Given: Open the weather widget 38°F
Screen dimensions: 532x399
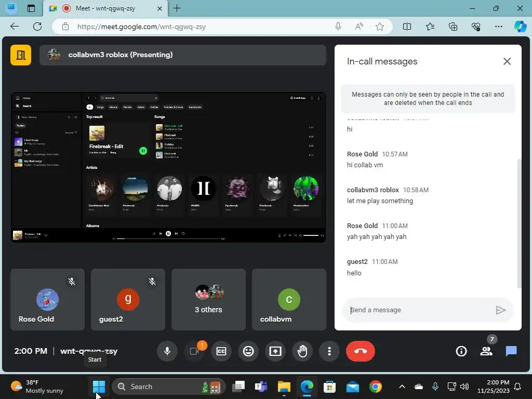Looking at the screenshot, I should click(x=37, y=387).
